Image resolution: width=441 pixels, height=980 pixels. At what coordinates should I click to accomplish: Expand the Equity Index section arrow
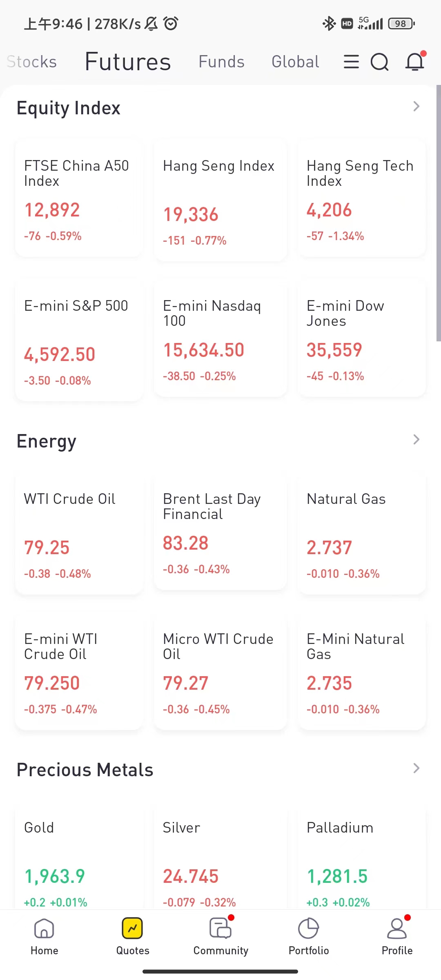pyautogui.click(x=416, y=107)
